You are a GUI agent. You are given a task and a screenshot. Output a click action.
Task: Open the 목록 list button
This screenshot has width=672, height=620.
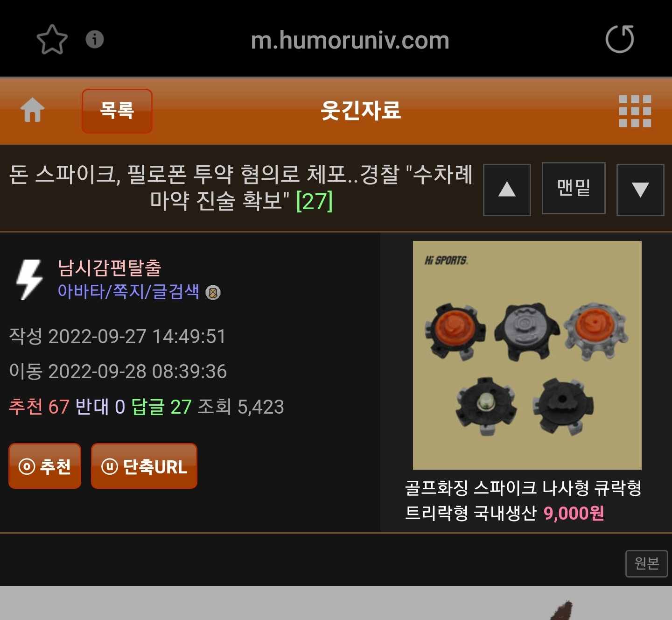coord(117,111)
